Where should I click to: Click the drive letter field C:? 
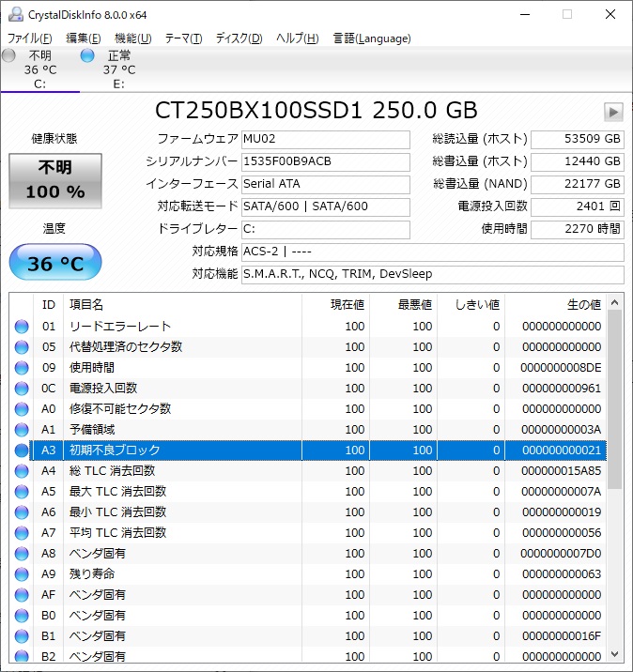click(326, 229)
